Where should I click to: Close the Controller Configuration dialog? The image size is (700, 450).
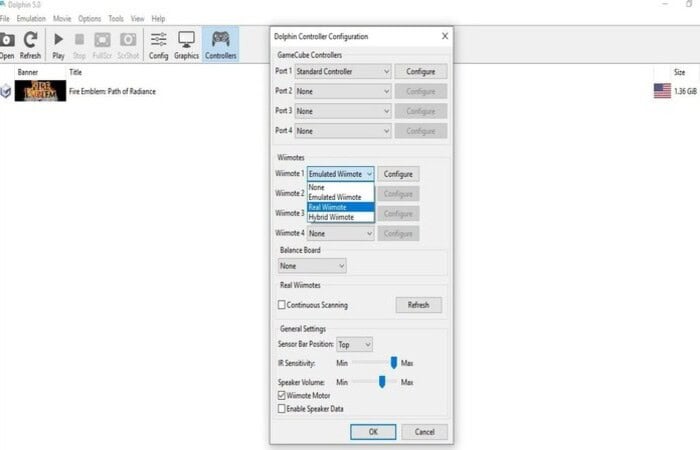point(445,36)
